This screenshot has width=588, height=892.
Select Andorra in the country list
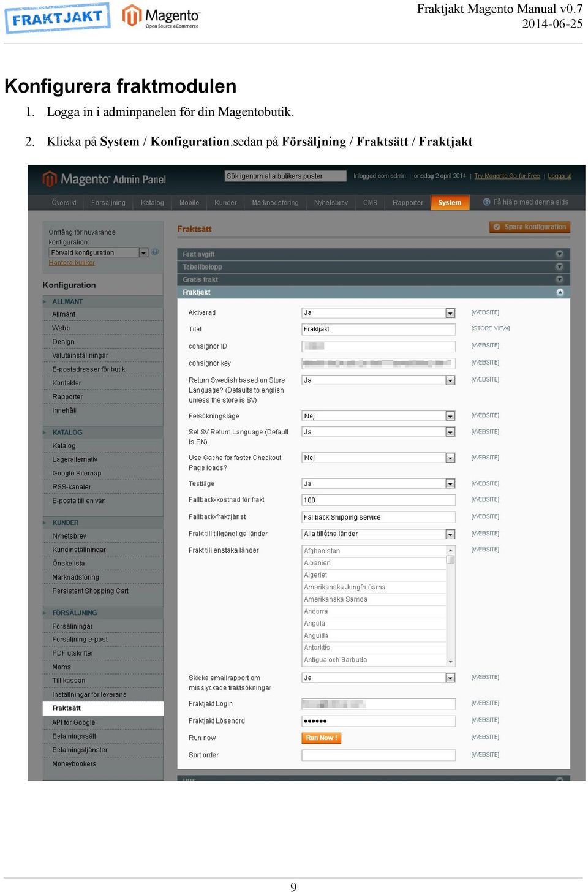click(374, 611)
